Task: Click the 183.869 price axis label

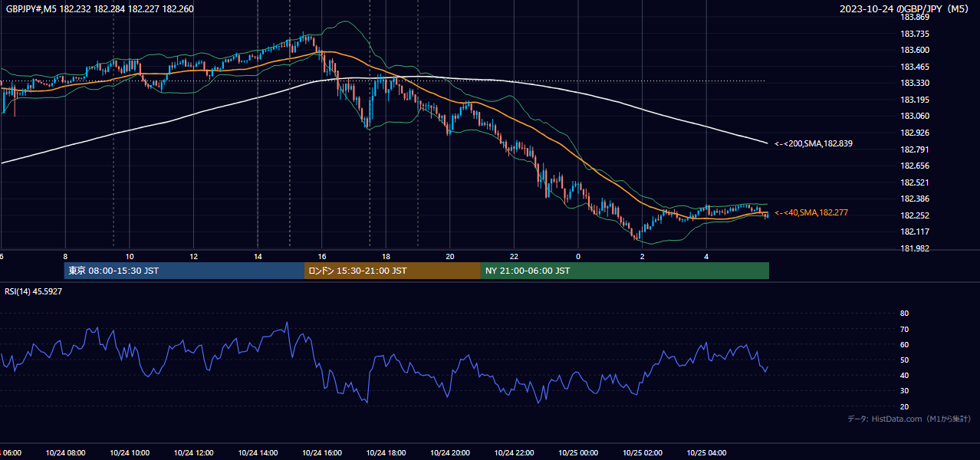Action: coord(914,17)
